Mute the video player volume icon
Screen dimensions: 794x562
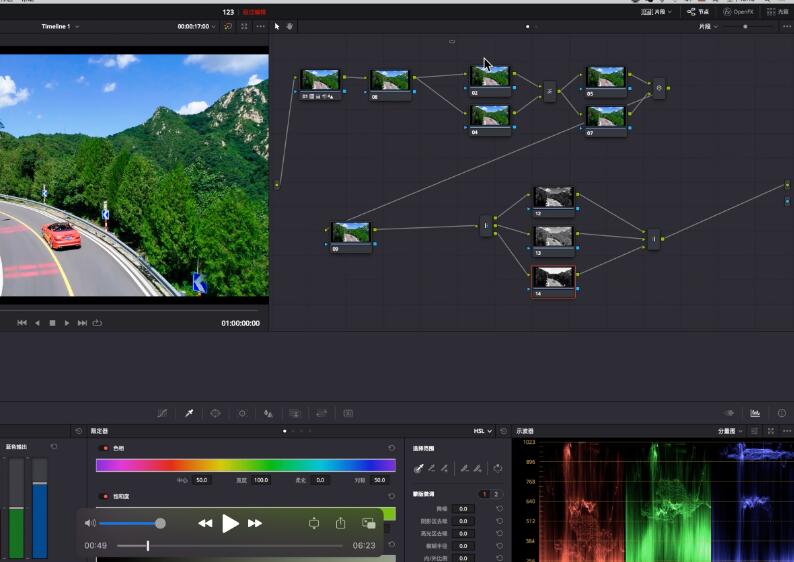[90, 523]
